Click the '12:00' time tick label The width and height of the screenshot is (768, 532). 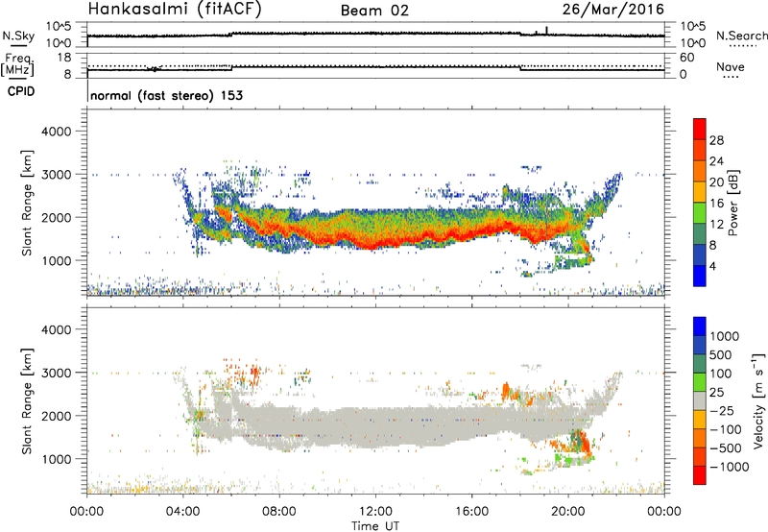375,512
